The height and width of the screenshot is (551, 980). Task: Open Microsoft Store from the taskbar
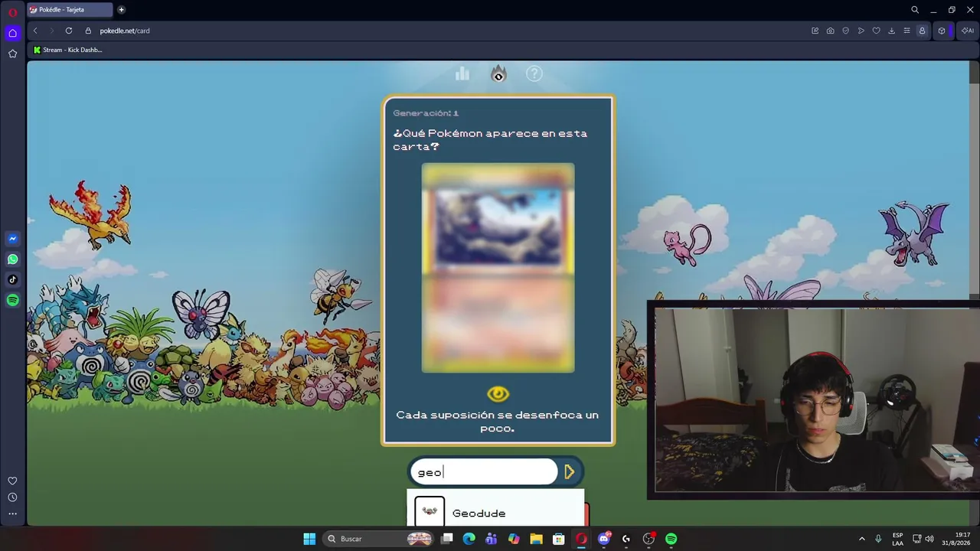(x=559, y=539)
